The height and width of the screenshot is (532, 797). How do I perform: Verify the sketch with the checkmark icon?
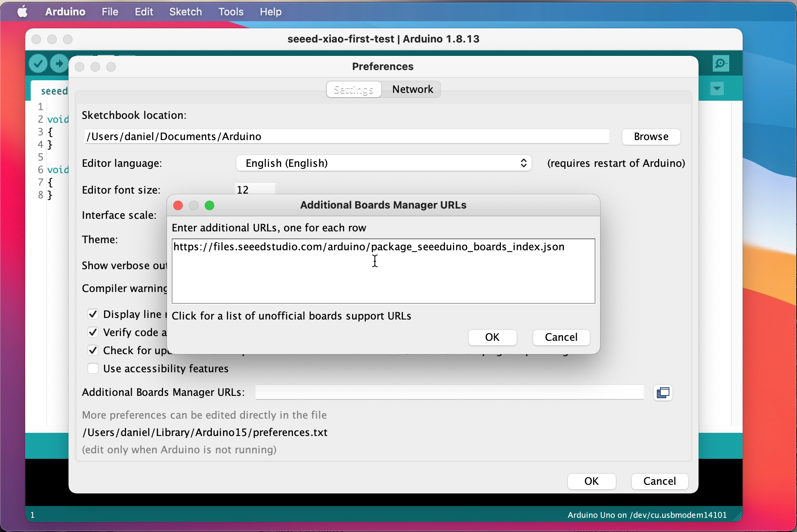[38, 63]
